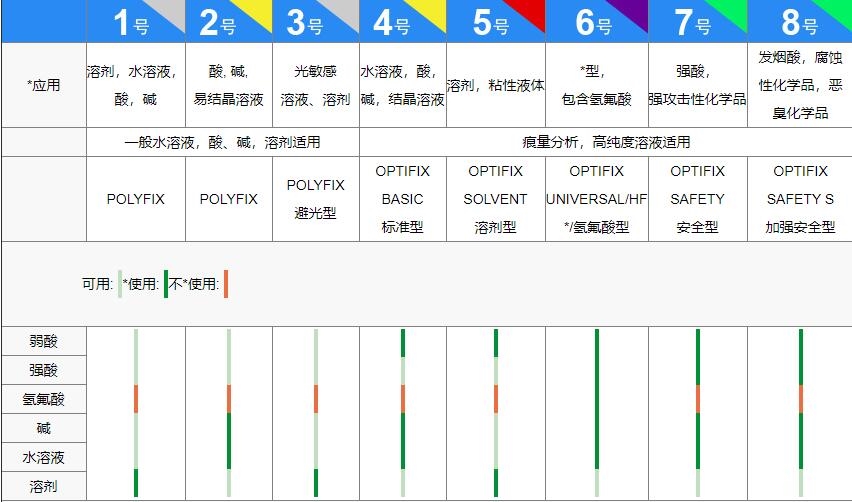The image size is (852, 502).
Task: Click orange 氢氟酸 bar segment in 8号 column
Action: point(800,399)
